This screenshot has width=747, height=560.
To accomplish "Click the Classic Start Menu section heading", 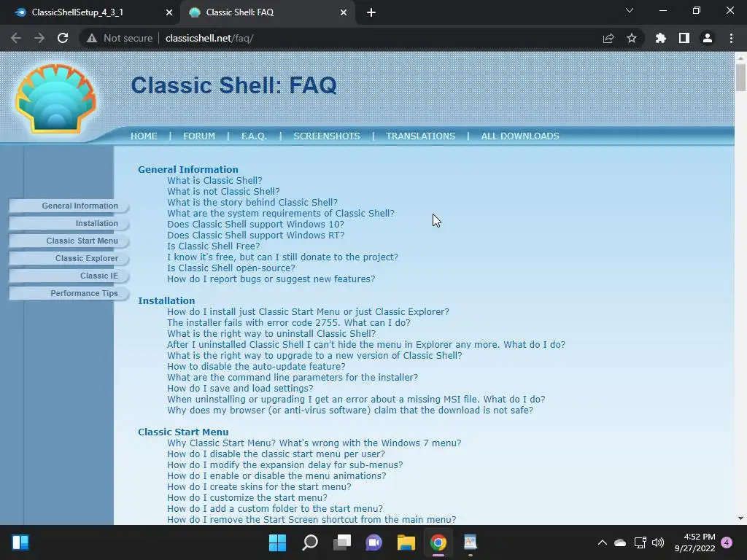I will pyautogui.click(x=183, y=432).
